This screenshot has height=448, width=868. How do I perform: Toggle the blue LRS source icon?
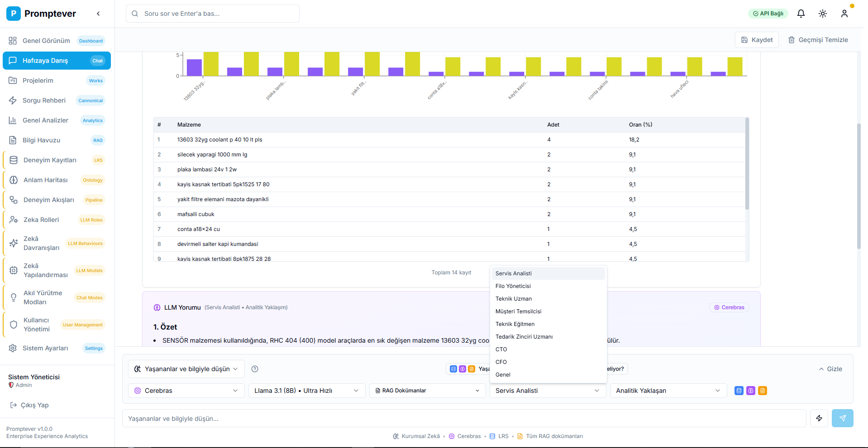click(739, 391)
